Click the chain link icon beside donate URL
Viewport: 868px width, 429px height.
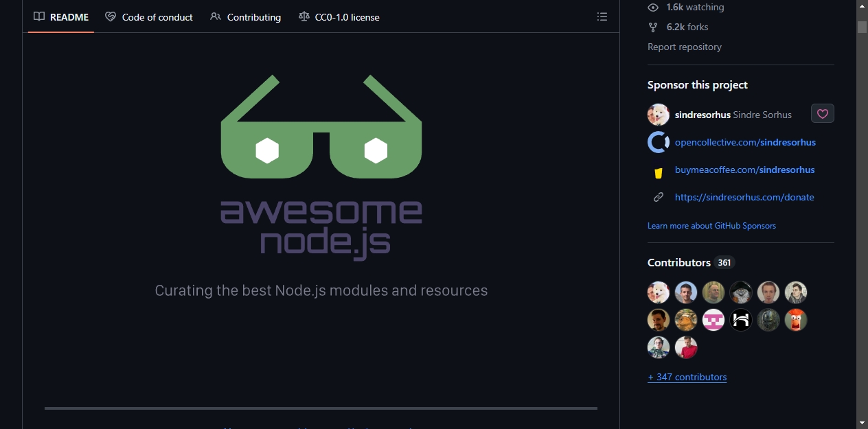tap(659, 197)
